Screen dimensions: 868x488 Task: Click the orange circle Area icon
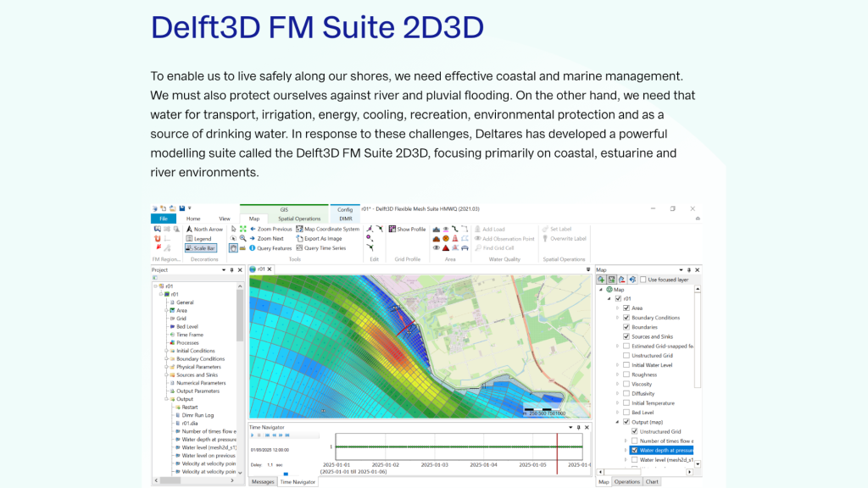coord(446,238)
